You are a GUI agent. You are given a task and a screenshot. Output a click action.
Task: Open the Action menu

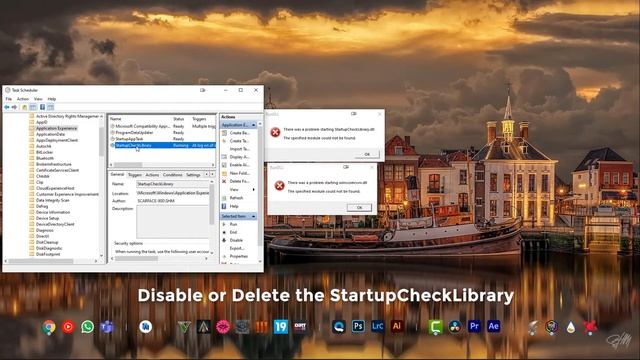coord(23,99)
